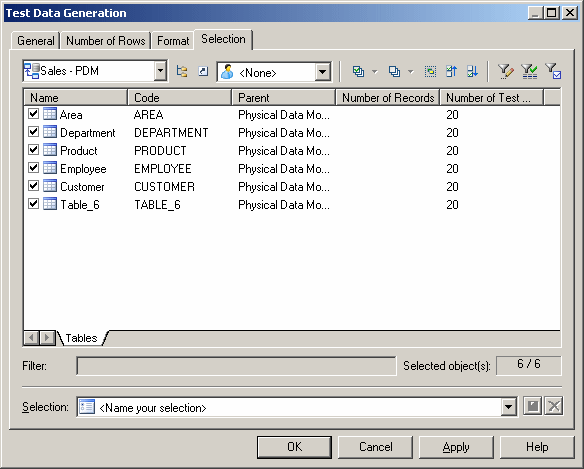Open the Customize Columns and Filter icon
The height and width of the screenshot is (469, 584).
coord(506,71)
